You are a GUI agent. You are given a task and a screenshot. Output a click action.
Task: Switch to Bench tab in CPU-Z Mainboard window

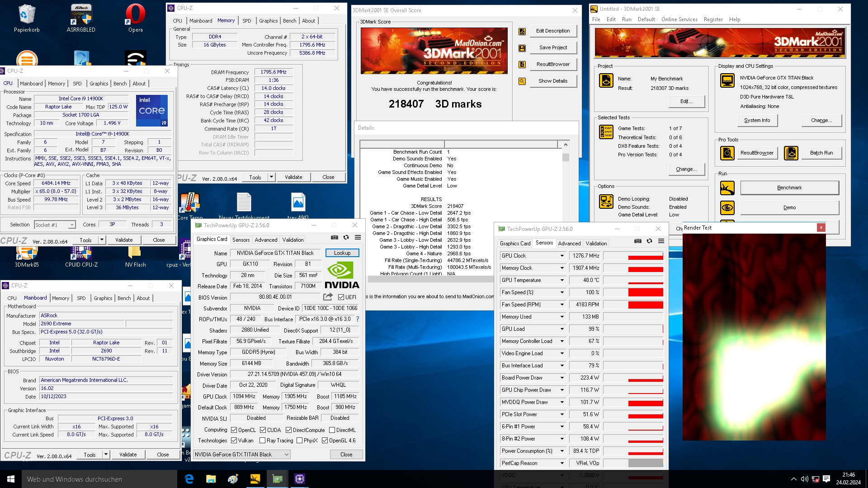tap(124, 298)
